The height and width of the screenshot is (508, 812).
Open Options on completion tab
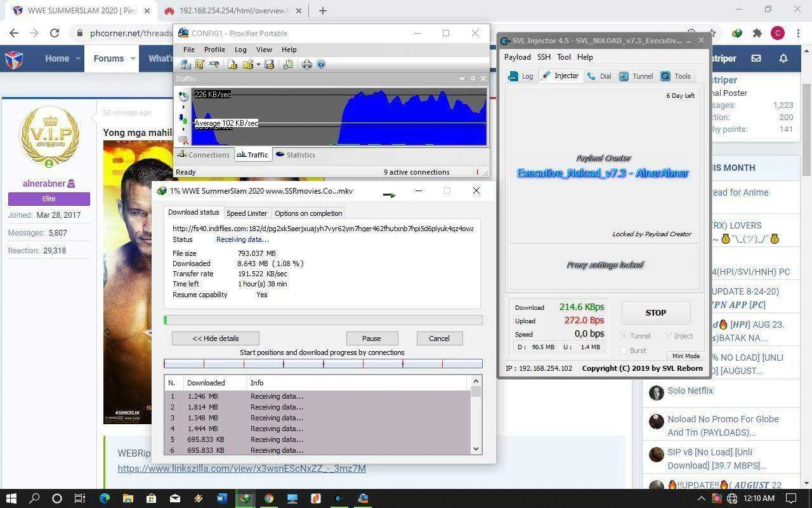(308, 213)
